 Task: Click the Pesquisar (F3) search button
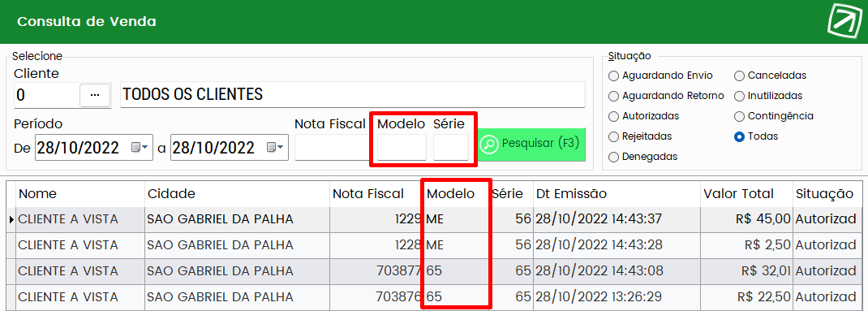tap(531, 145)
